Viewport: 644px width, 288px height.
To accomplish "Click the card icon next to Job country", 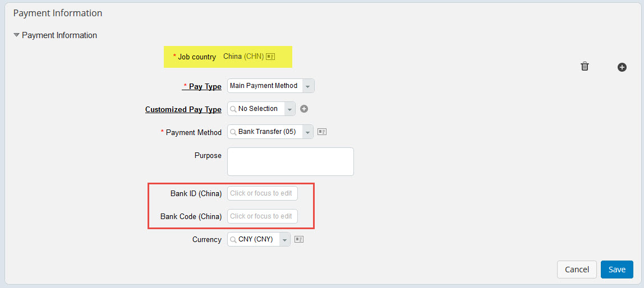I will point(270,57).
